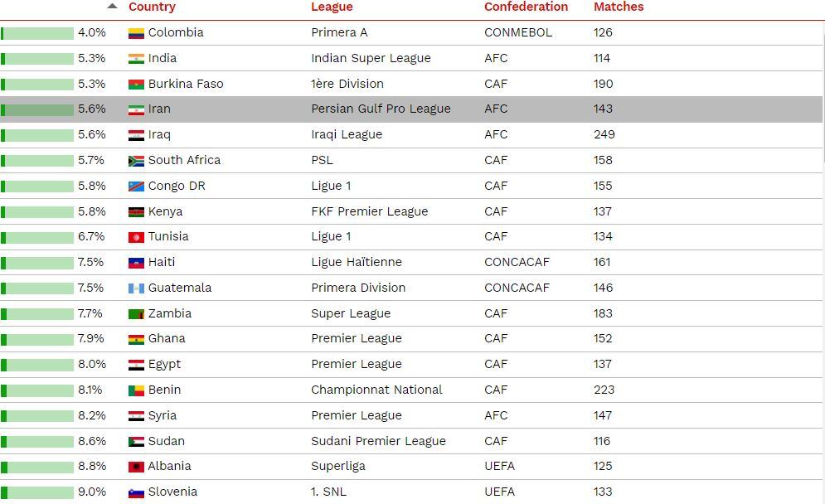This screenshot has height=504, width=825.
Task: Select the Country column header
Action: click(x=153, y=7)
